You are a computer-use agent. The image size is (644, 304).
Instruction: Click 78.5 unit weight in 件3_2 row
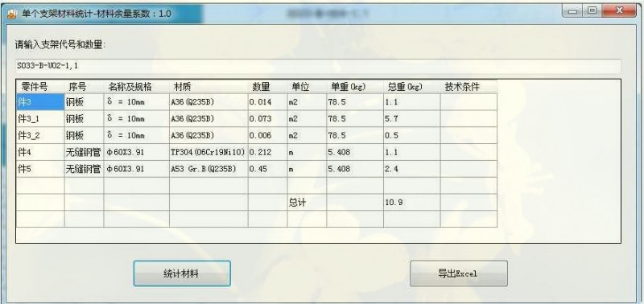pyautogui.click(x=355, y=136)
